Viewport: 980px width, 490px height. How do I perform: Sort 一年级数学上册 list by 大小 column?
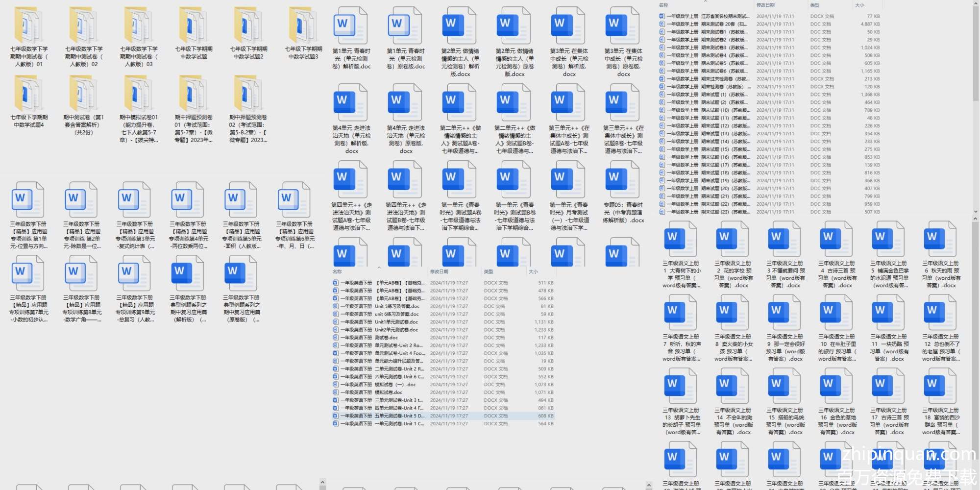[859, 5]
